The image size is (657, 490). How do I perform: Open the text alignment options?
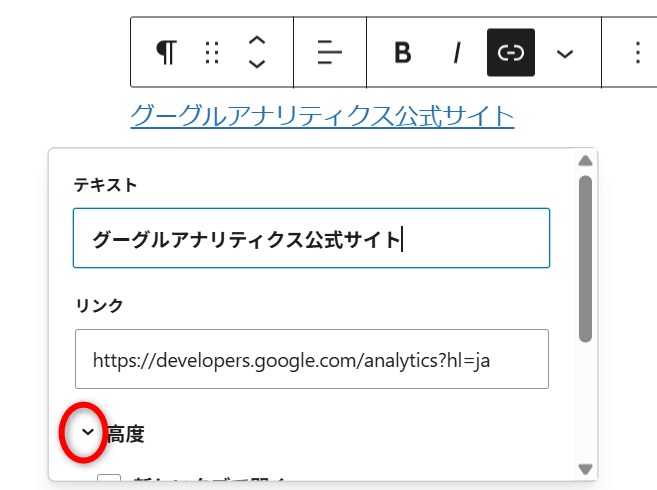pyautogui.click(x=330, y=52)
